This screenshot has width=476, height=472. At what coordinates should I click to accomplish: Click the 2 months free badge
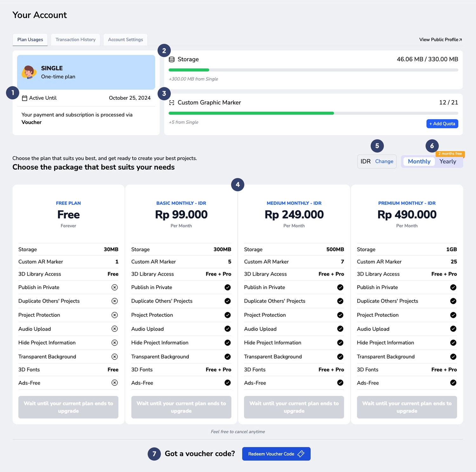[450, 154]
